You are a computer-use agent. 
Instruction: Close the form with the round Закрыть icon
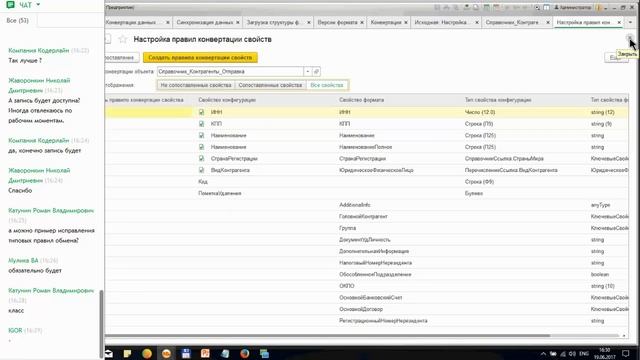[630, 38]
